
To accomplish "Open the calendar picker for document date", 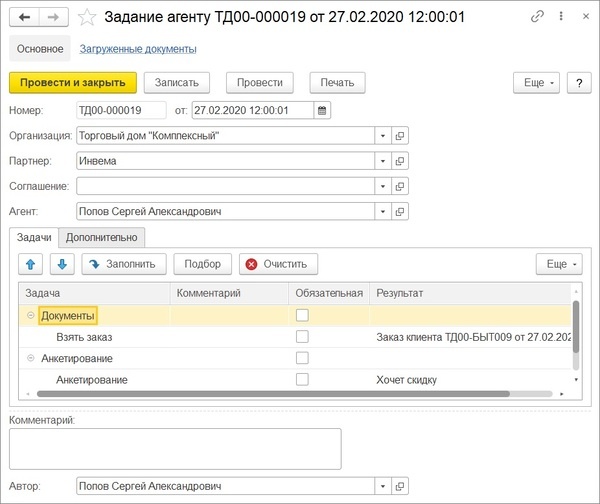I will (322, 111).
